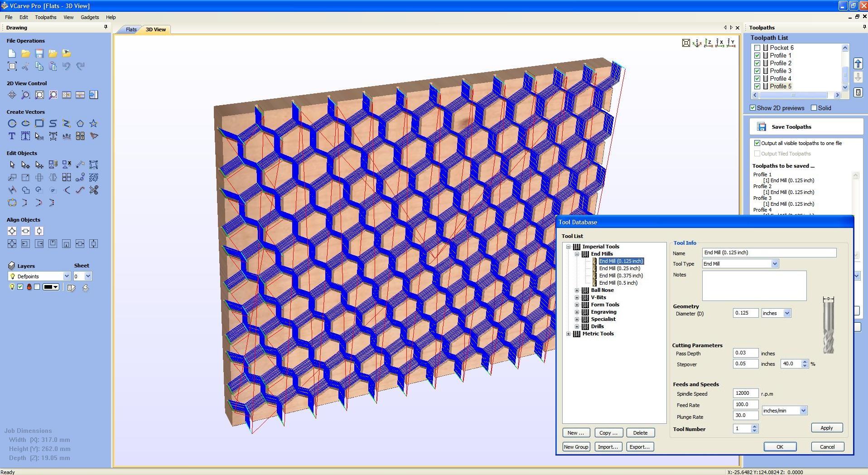Click the scissors trim vectors tool
Screen dimensions: 868x475
point(93,190)
